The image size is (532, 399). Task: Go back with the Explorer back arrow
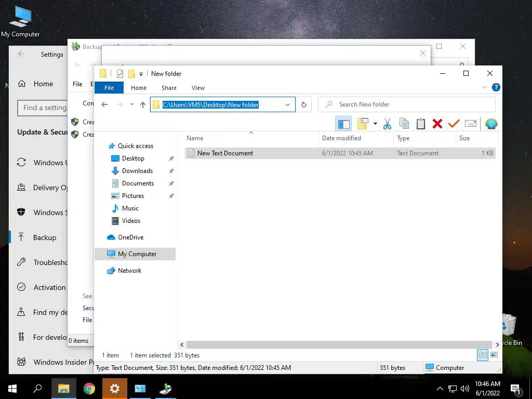click(x=104, y=104)
